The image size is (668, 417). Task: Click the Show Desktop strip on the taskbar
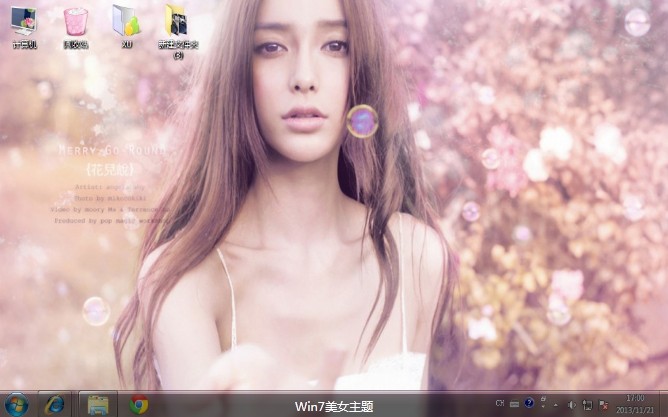tap(663, 404)
